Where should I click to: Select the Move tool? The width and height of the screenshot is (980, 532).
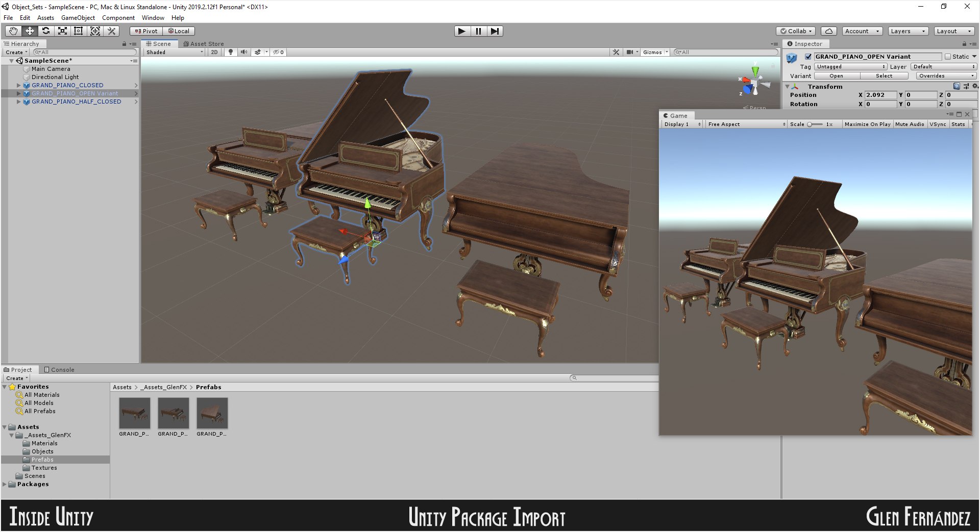[x=30, y=31]
